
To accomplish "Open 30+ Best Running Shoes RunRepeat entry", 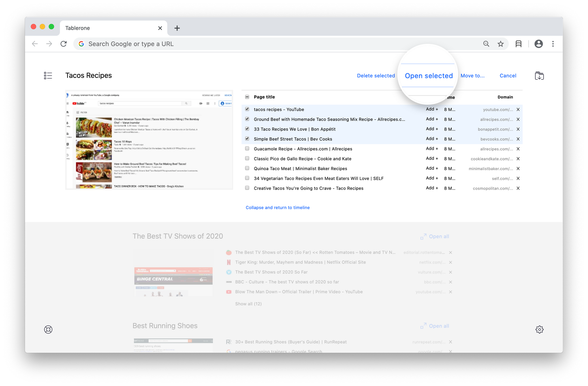I will coord(291,342).
